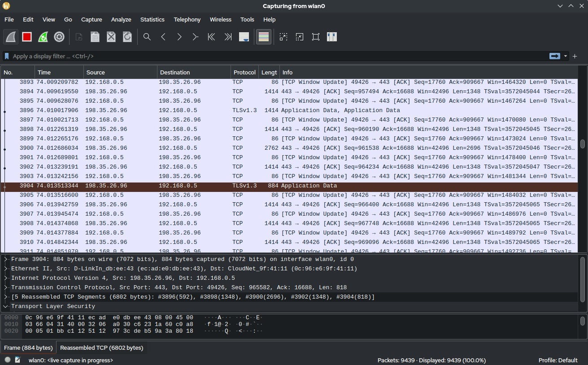Toggle packet list colorization
This screenshot has height=365, width=588.
pyautogui.click(x=264, y=37)
